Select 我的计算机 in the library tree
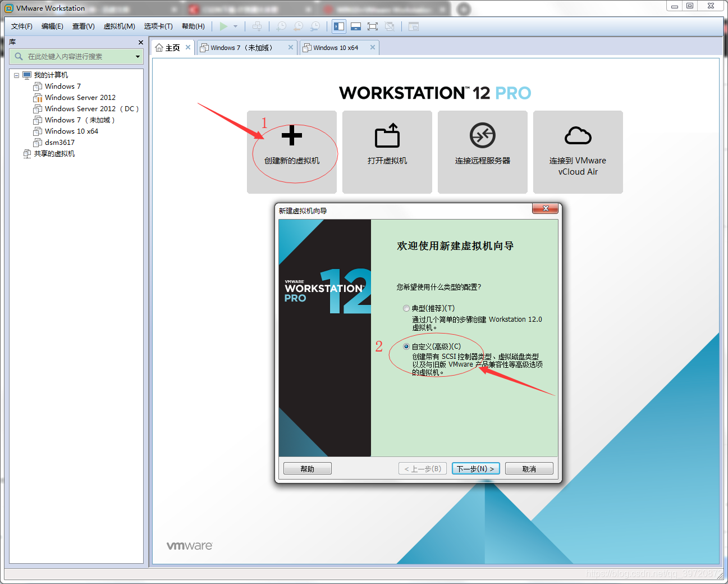 pyautogui.click(x=51, y=75)
